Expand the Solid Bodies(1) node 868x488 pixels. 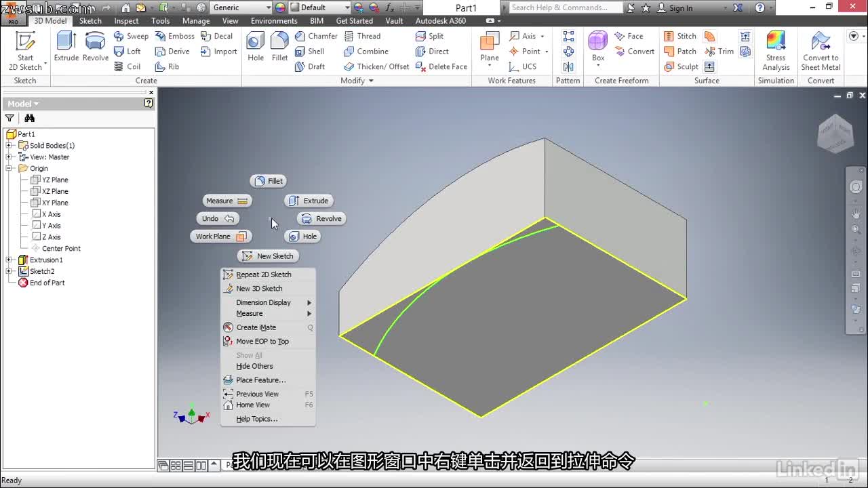9,146
